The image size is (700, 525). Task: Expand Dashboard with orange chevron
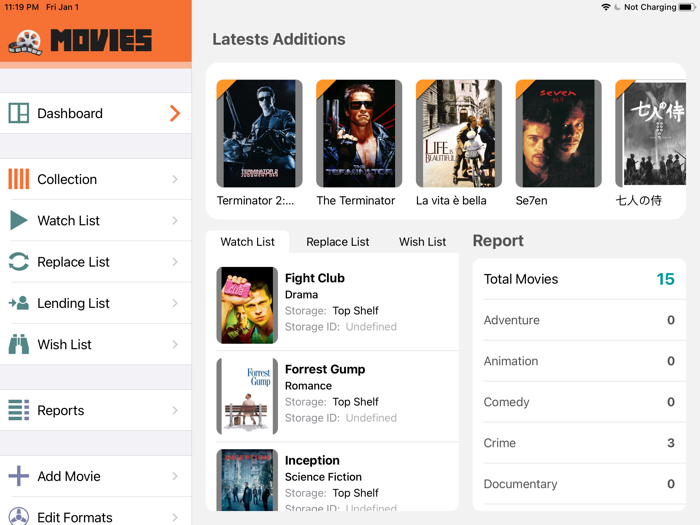(175, 113)
